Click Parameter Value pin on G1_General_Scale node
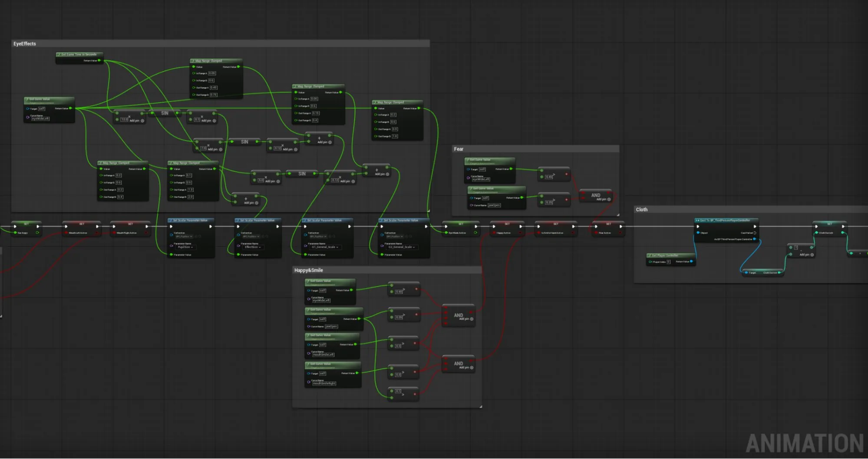Viewport: 868px width, 459px height. (x=305, y=255)
